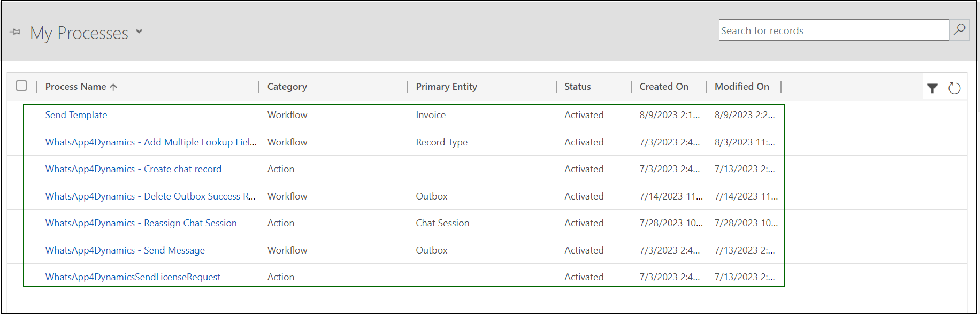
Task: Click created date 8/9/2023 2:1...
Action: tap(669, 115)
